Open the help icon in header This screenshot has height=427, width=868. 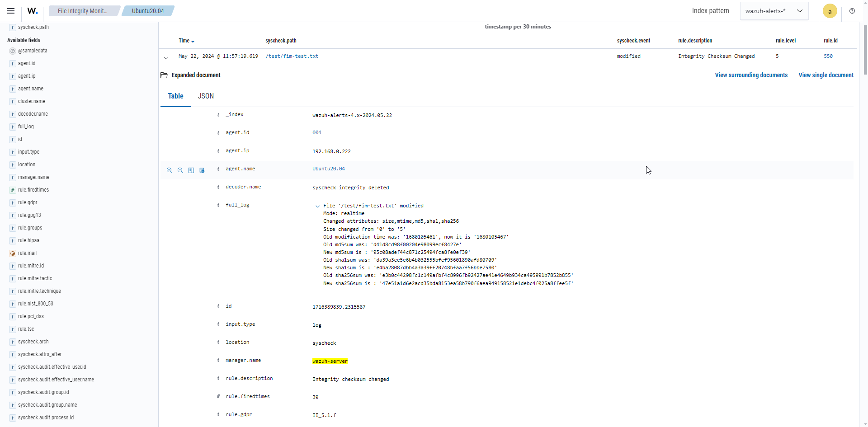852,11
